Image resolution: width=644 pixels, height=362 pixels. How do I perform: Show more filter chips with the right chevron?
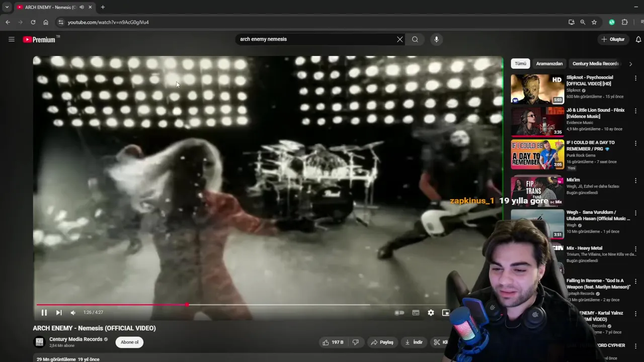(630, 64)
